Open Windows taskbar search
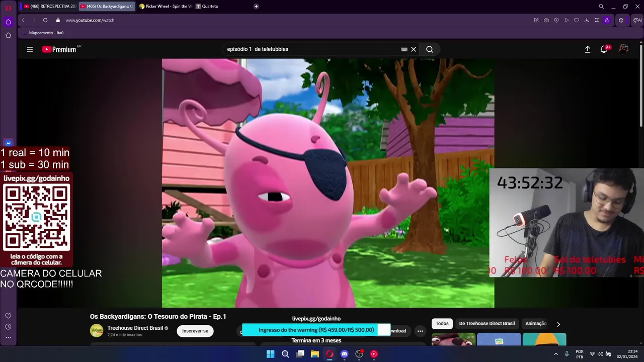Screen dimensions: 644x362 [x=285, y=354]
